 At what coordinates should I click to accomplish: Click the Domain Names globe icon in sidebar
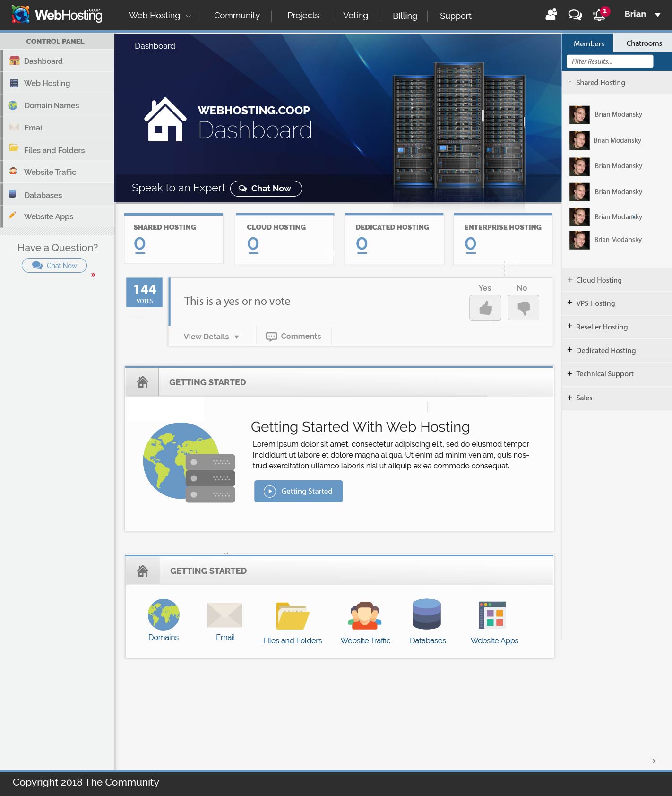[x=13, y=105]
